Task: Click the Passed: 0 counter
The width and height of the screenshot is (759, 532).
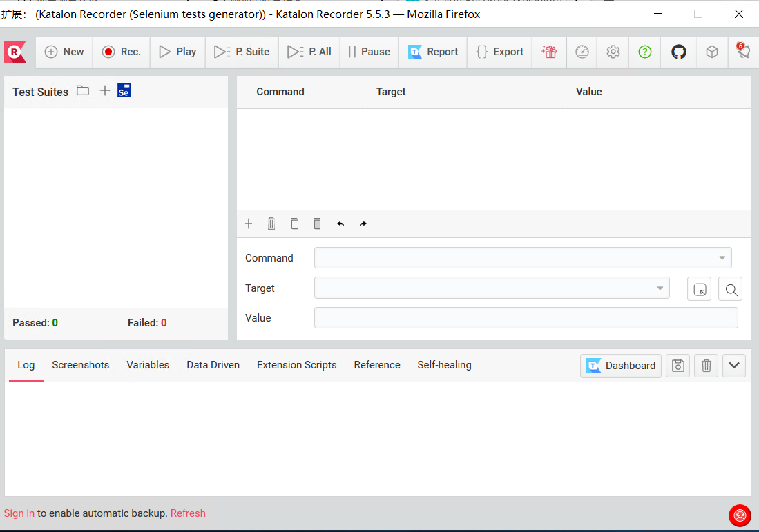Action: [x=35, y=323]
